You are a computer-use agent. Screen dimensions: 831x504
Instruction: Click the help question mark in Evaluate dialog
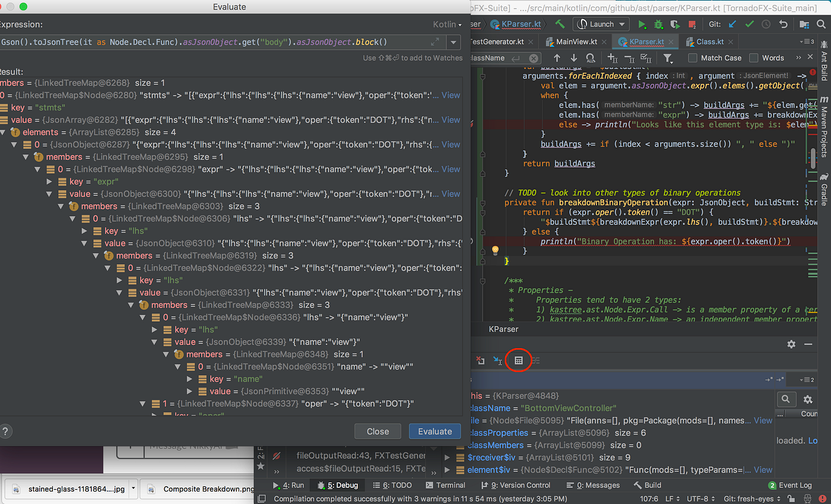[6, 432]
